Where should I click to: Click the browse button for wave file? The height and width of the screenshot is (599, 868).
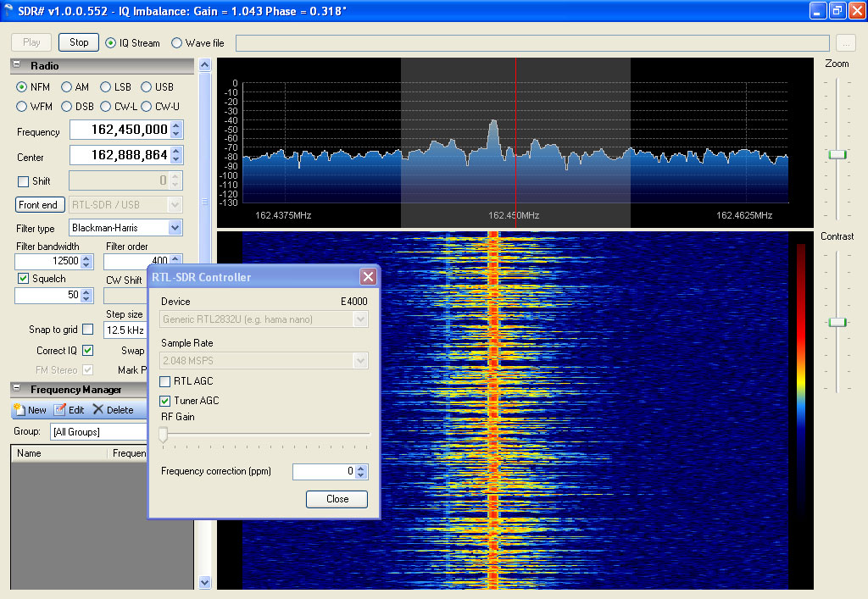click(x=845, y=43)
